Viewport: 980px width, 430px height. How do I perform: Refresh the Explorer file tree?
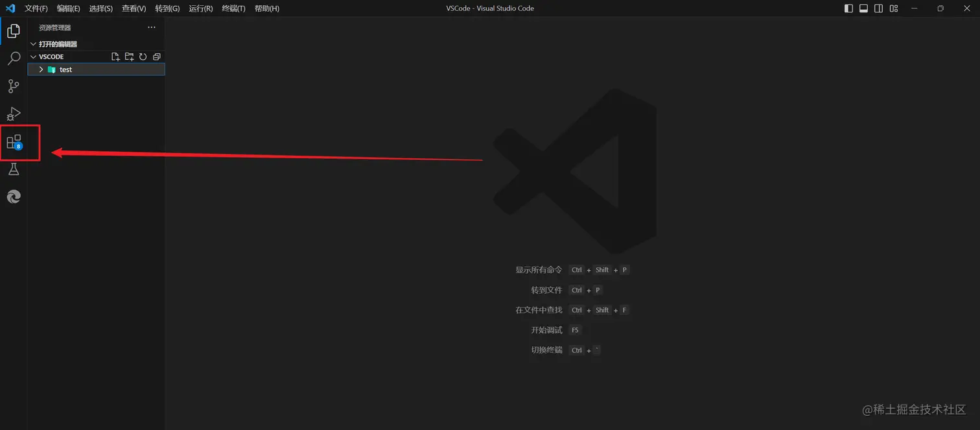click(x=143, y=56)
